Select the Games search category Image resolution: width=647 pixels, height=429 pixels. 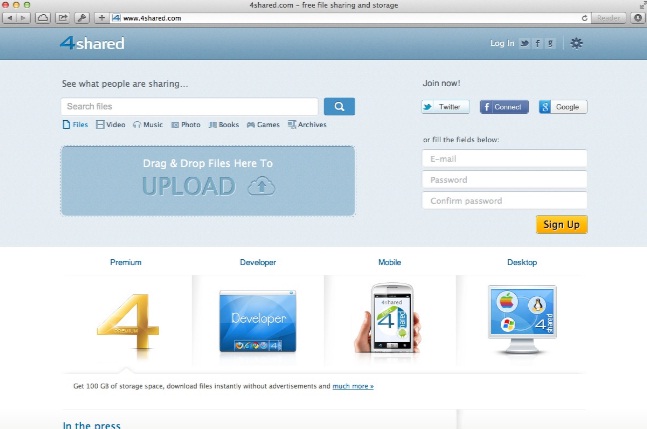click(263, 125)
